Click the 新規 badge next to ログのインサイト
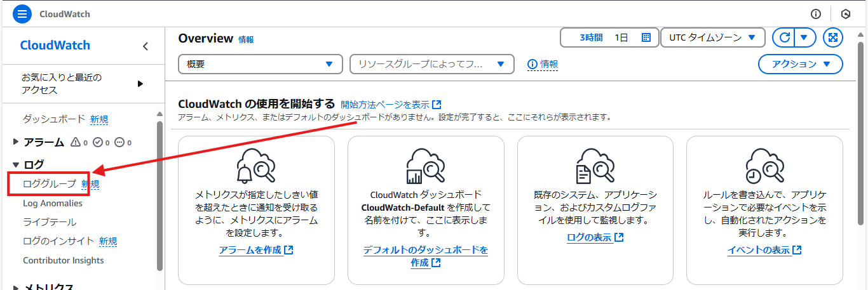This screenshot has width=868, height=290. (108, 241)
